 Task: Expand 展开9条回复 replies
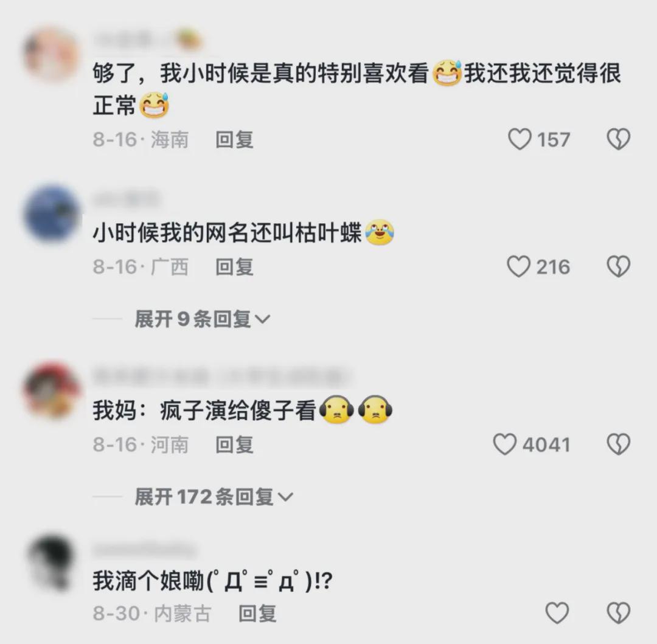(203, 319)
